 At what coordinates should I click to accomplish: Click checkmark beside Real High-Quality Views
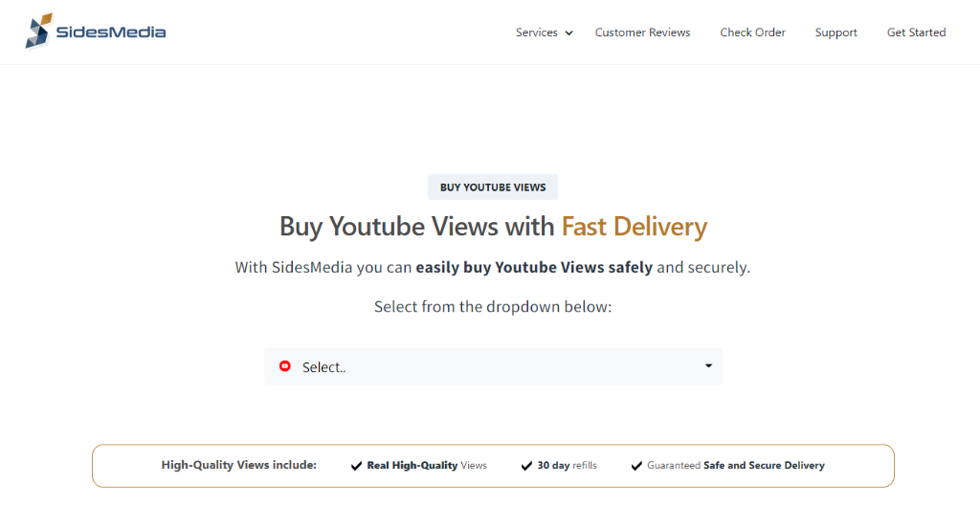pos(356,466)
